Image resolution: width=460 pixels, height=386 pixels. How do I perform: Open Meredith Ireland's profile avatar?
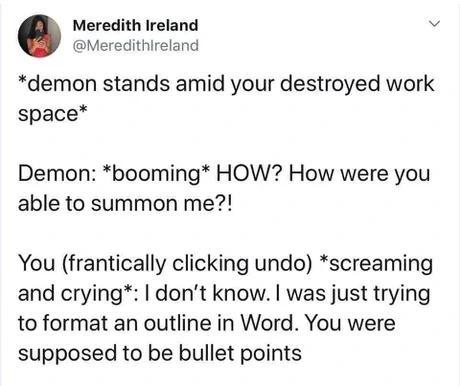pyautogui.click(x=39, y=36)
